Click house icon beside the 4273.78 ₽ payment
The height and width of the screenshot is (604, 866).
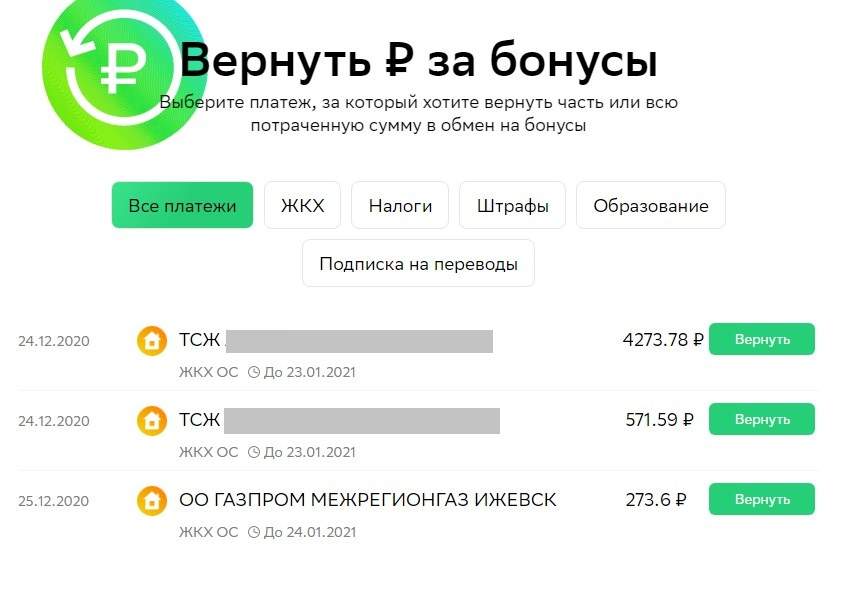click(x=152, y=341)
